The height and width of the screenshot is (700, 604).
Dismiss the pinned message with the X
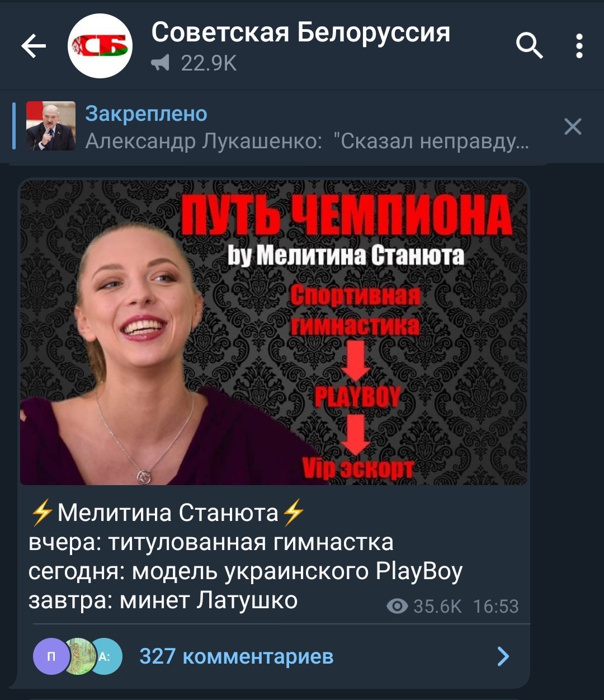tap(573, 126)
